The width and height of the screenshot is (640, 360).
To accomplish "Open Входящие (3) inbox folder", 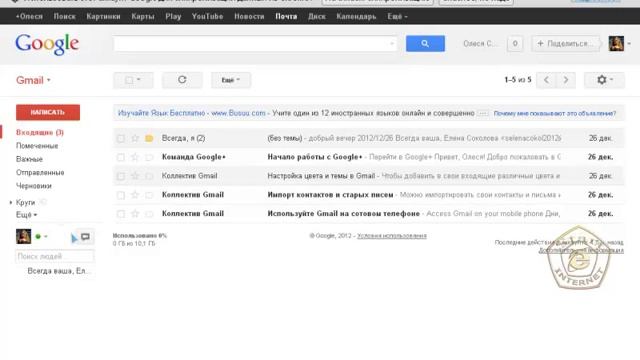I will [40, 133].
